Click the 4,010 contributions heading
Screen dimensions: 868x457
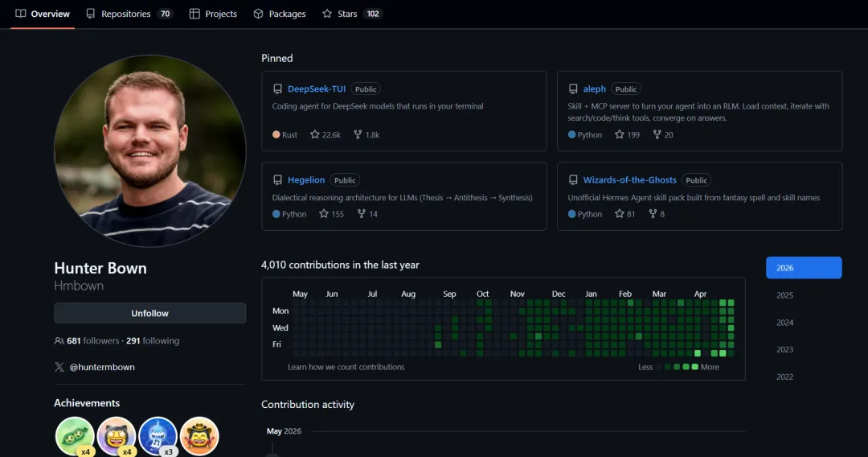click(x=340, y=265)
